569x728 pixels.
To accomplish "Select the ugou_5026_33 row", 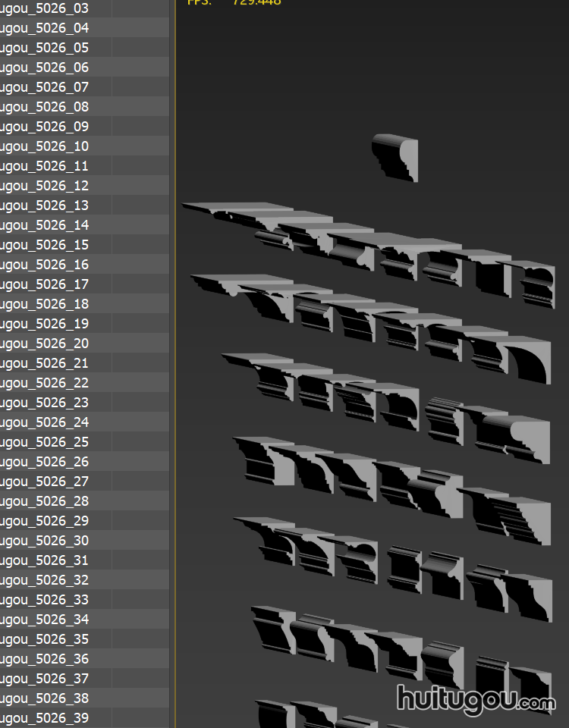I will (x=84, y=599).
